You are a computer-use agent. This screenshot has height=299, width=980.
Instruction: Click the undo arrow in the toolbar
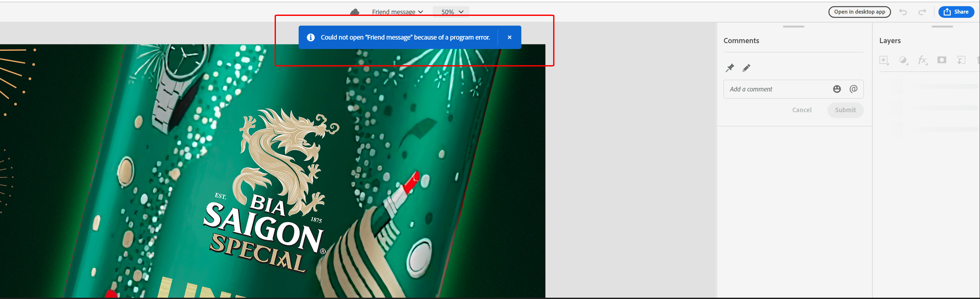tap(903, 12)
